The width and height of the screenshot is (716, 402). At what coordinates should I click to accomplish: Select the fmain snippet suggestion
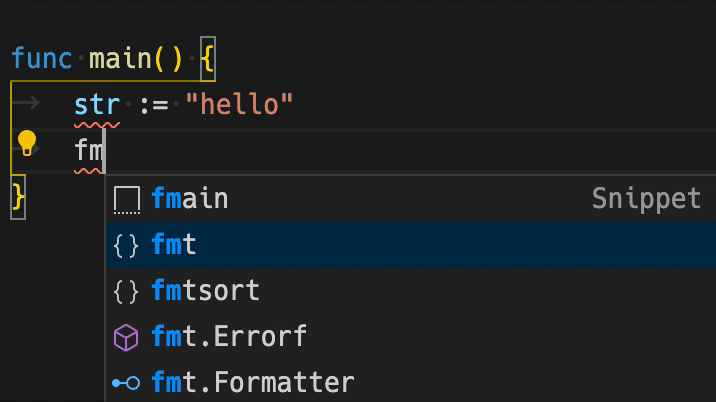pyautogui.click(x=190, y=199)
